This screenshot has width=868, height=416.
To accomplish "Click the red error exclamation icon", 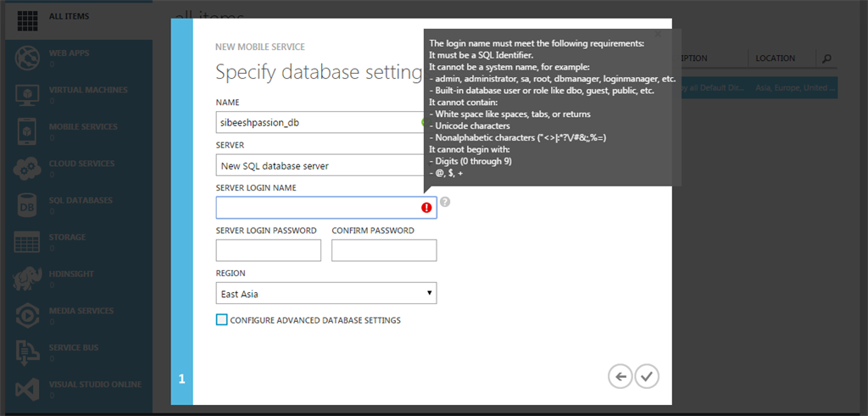I will [427, 208].
